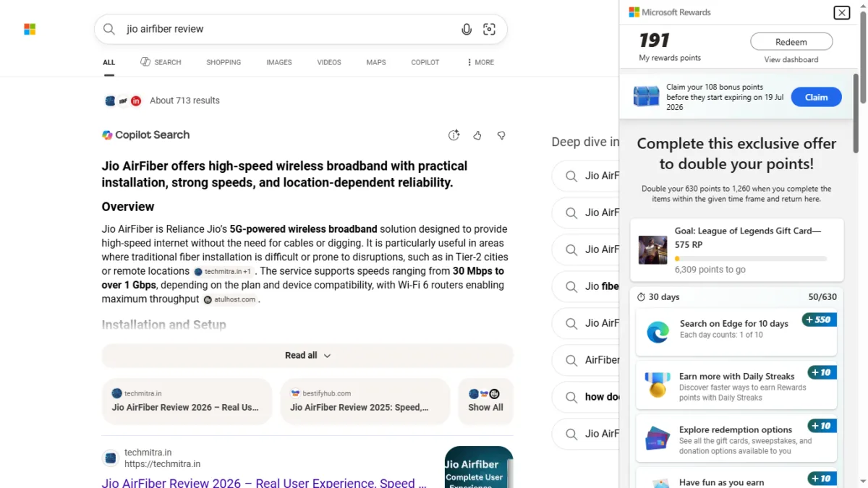Click the https://techmitra.in URL text
Image resolution: width=868 pixels, height=488 pixels.
[162, 464]
